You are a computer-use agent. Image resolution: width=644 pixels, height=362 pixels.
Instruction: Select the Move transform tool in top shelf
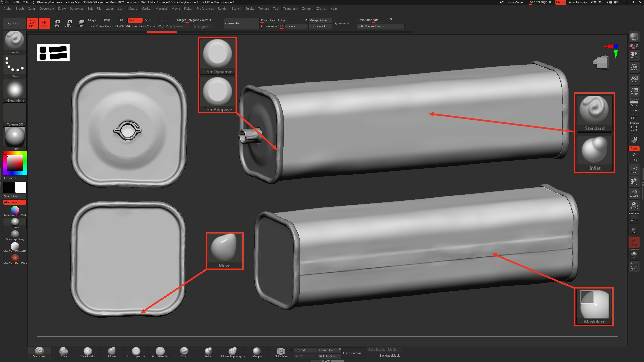click(x=56, y=23)
